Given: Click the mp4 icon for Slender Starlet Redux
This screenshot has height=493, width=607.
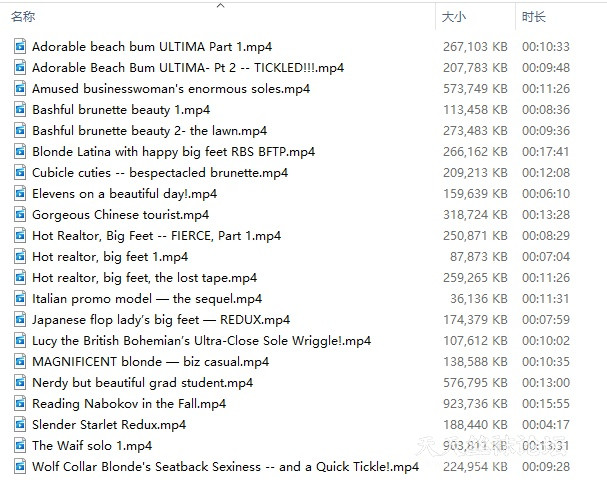Looking at the screenshot, I should pos(20,425).
